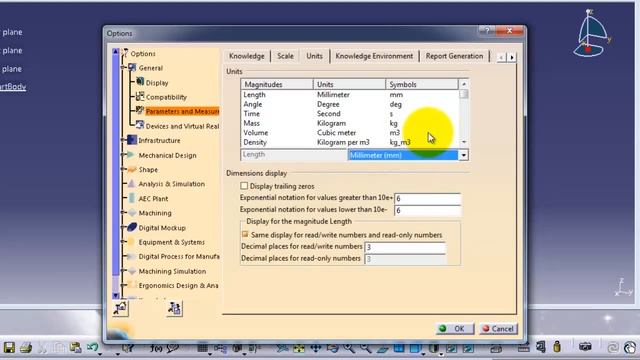This screenshot has height=360, width=640.
Task: Click the units list scrollbar thumb
Action: click(x=464, y=94)
